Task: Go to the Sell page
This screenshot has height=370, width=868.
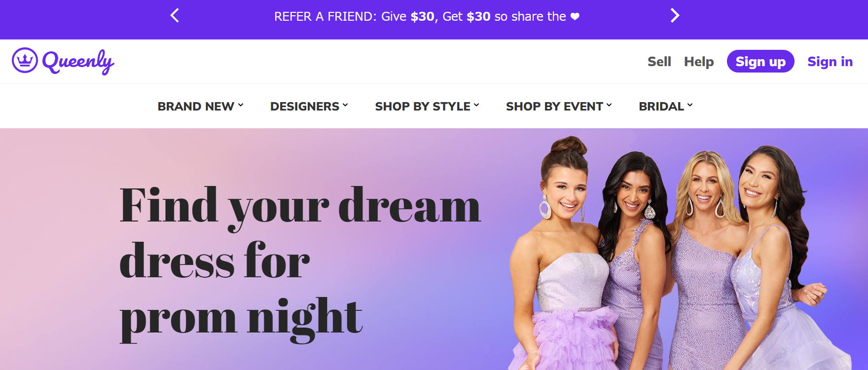Action: coord(659,62)
